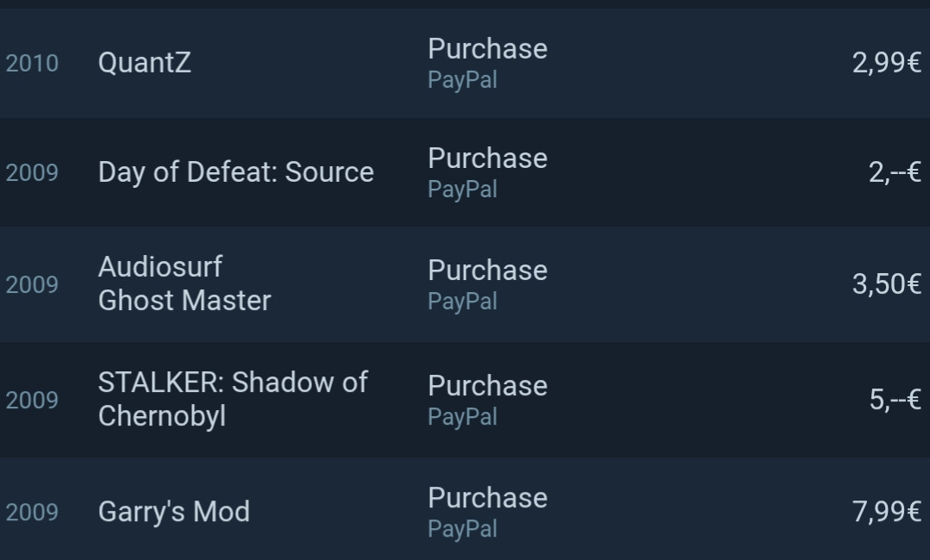Click the 2,--€ total for Day of Defeat
Viewport: 930px width, 560px height.
(895, 172)
